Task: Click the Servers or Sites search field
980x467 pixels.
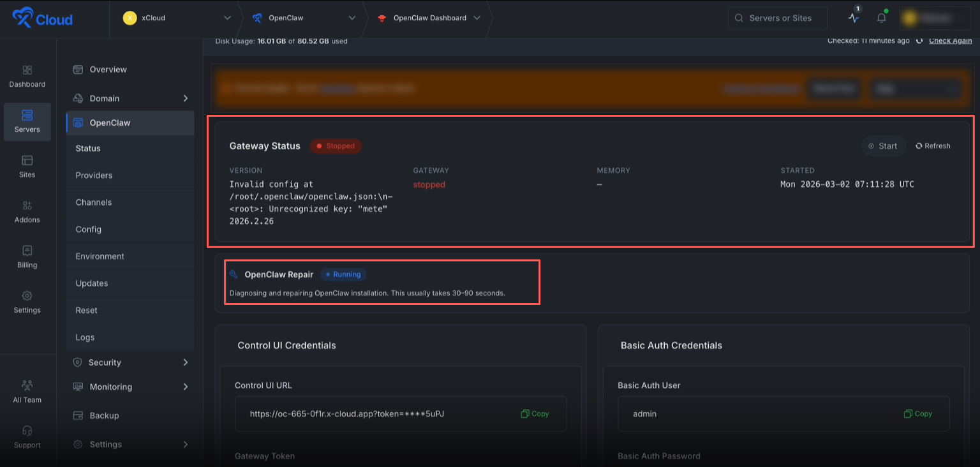Action: click(777, 18)
